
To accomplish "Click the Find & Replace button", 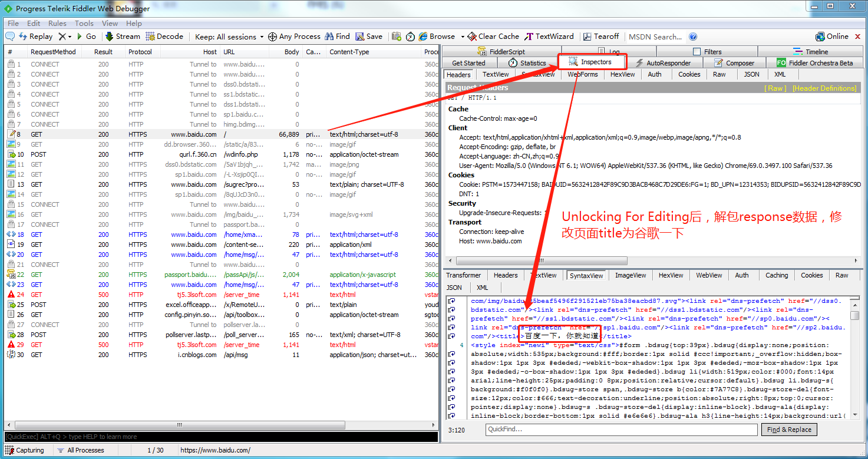I will click(x=789, y=430).
